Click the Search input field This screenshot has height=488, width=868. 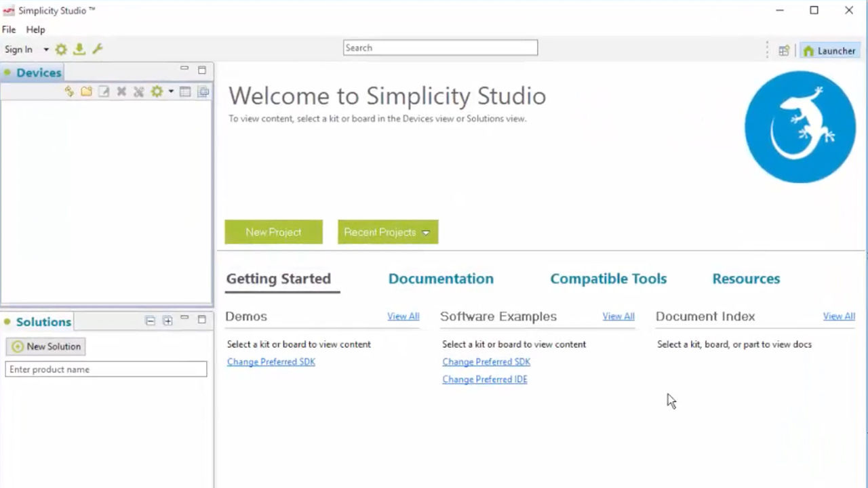tap(440, 47)
